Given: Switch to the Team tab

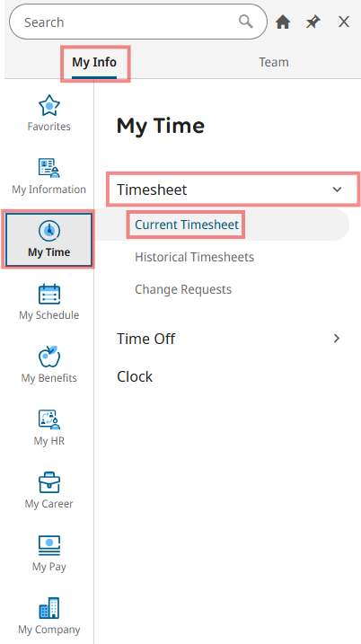Looking at the screenshot, I should [x=274, y=63].
